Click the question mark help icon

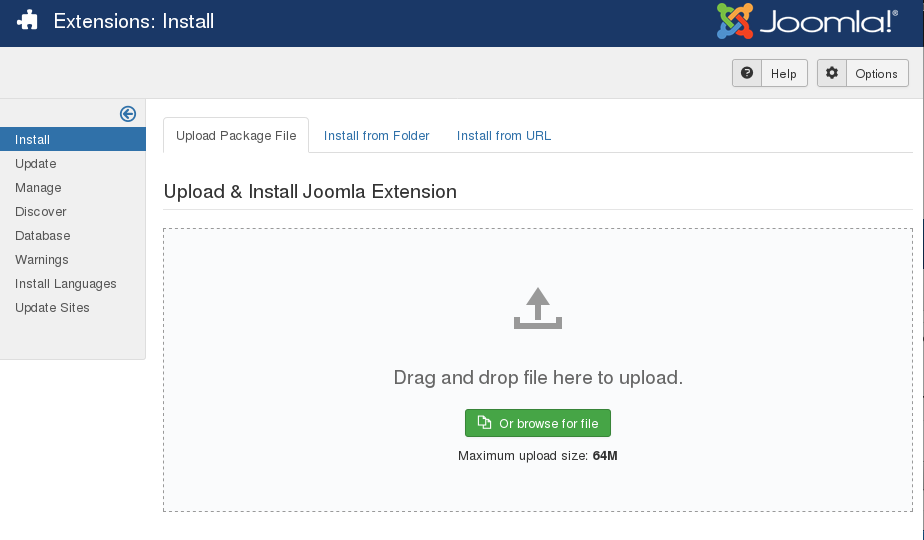747,73
